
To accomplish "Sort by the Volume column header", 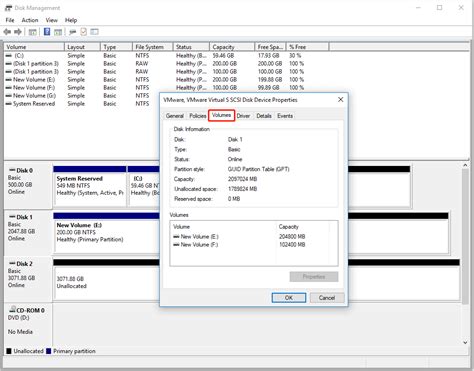I will [x=34, y=47].
